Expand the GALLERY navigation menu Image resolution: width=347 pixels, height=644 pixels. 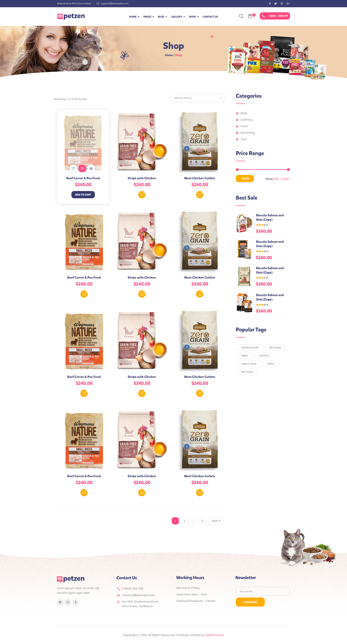coord(178,17)
